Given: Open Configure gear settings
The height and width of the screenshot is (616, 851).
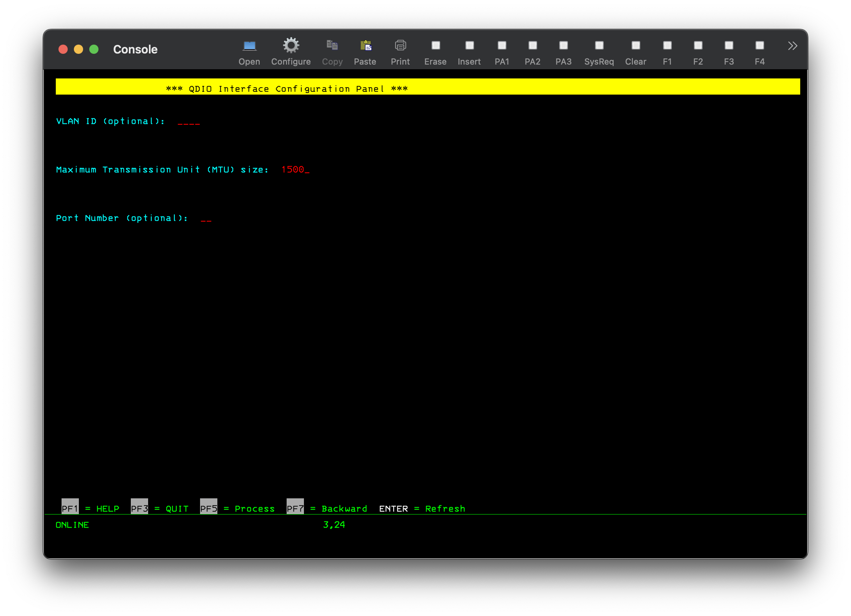Looking at the screenshot, I should pos(291,52).
